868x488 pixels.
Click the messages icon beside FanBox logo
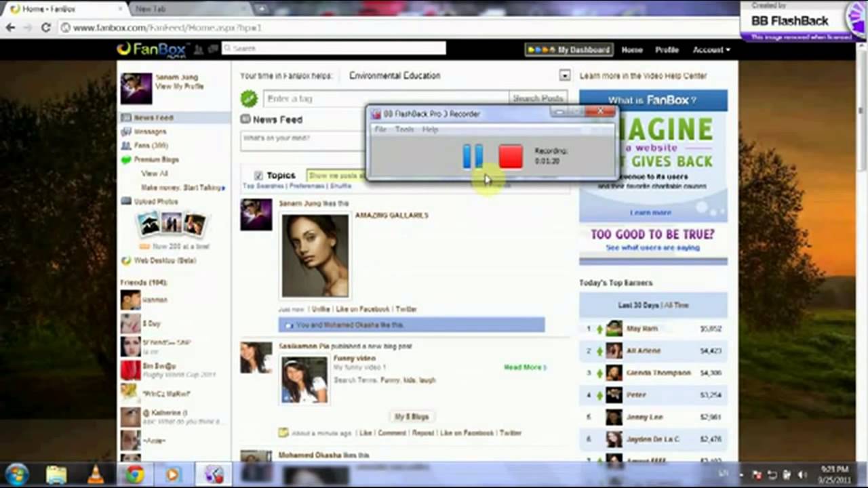[x=213, y=49]
